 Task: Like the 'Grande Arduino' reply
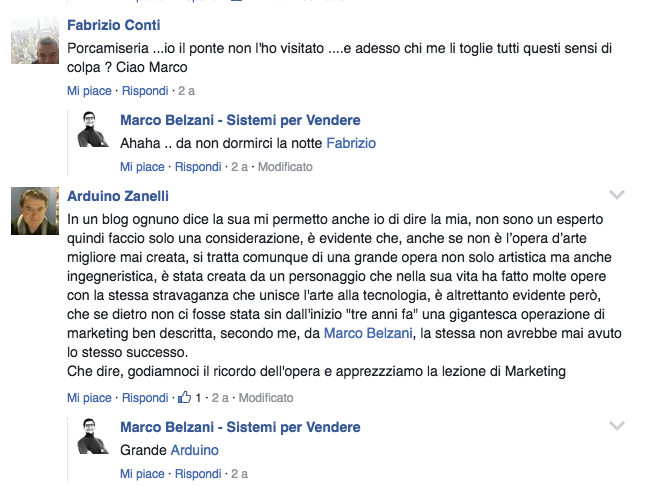click(x=141, y=474)
